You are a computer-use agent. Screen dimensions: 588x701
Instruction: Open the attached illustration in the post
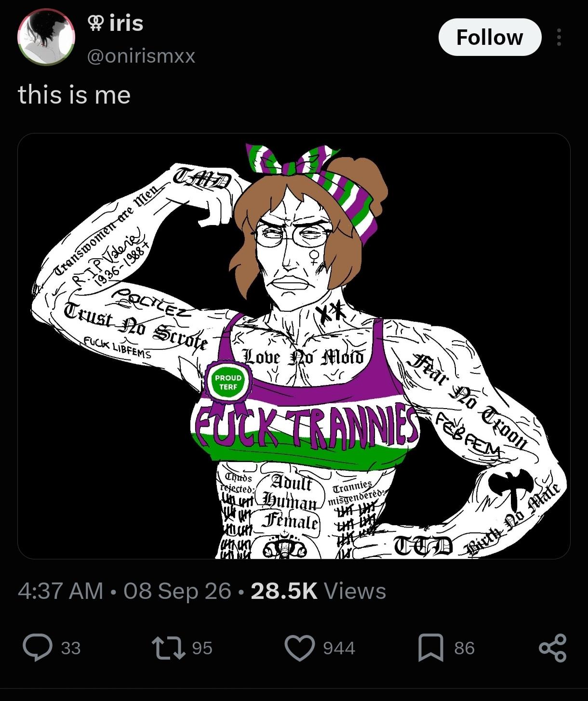coord(294,346)
